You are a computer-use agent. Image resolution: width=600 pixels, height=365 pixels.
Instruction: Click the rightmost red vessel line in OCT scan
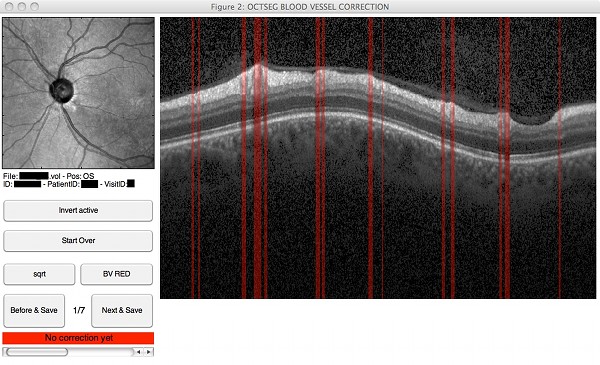click(x=559, y=158)
